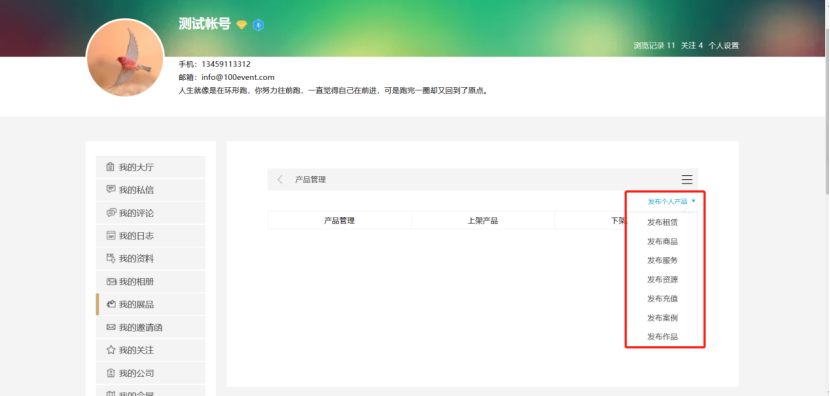Click the 测试帐号 username heading
The height and width of the screenshot is (396, 830).
[205, 24]
